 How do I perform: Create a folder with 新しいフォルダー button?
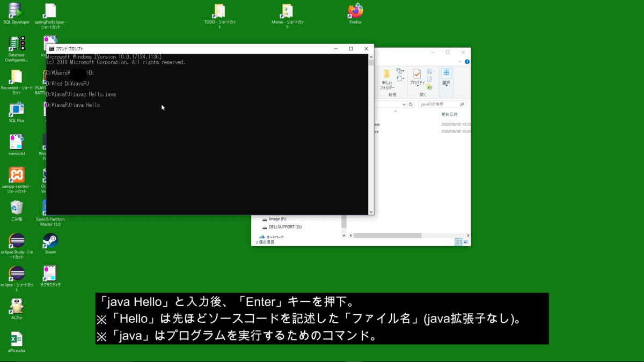pyautogui.click(x=387, y=78)
